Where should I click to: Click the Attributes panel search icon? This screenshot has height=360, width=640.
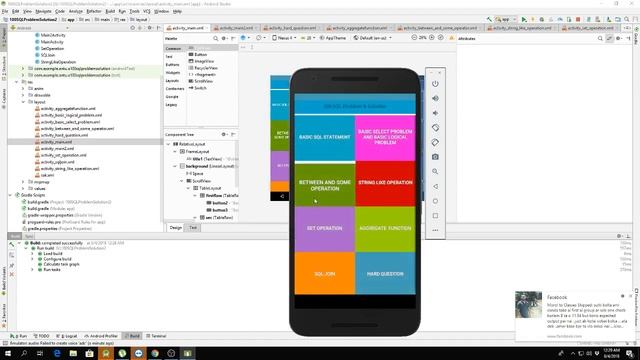600,38
